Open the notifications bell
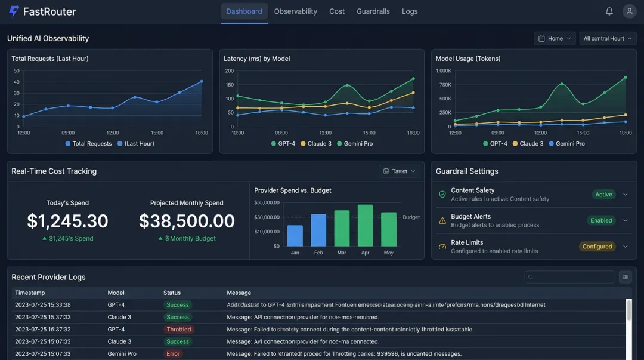 tap(609, 11)
